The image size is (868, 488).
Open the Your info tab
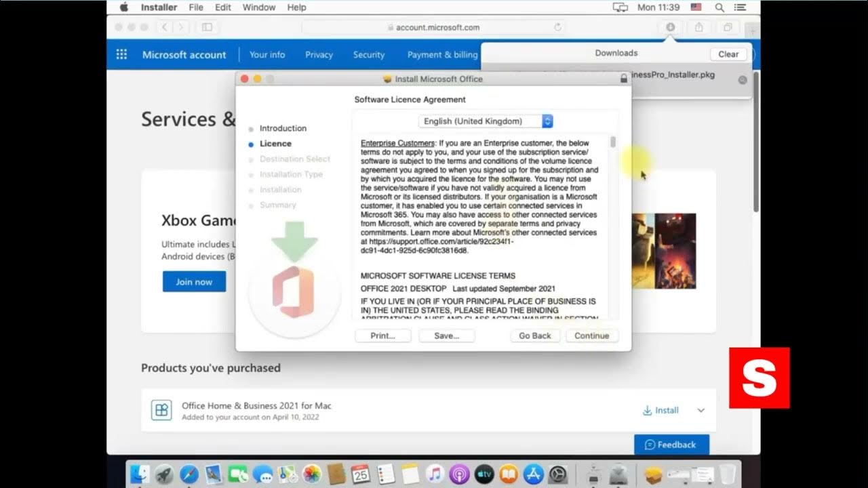click(x=267, y=55)
